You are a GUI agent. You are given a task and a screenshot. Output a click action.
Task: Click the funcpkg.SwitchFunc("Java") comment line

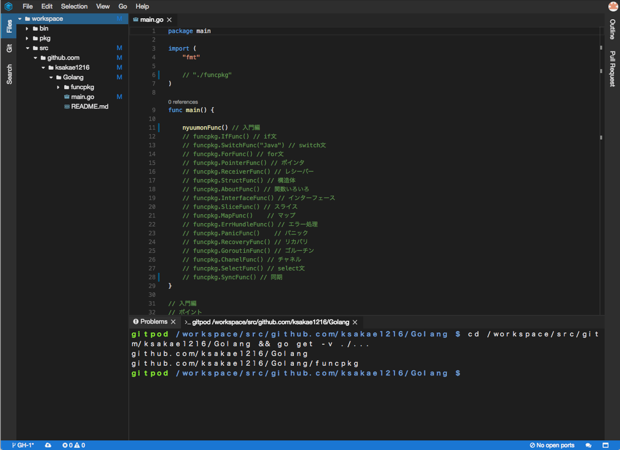[254, 145]
